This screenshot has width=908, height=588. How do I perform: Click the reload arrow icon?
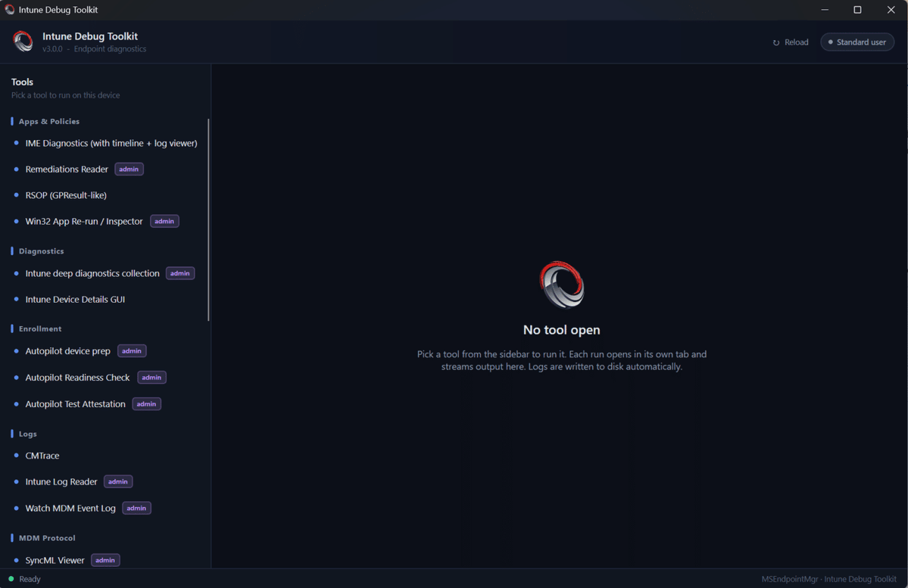tap(776, 43)
